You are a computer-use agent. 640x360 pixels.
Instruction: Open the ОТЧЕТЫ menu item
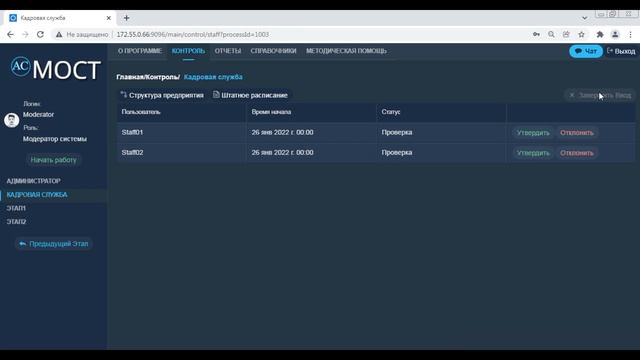(228, 51)
